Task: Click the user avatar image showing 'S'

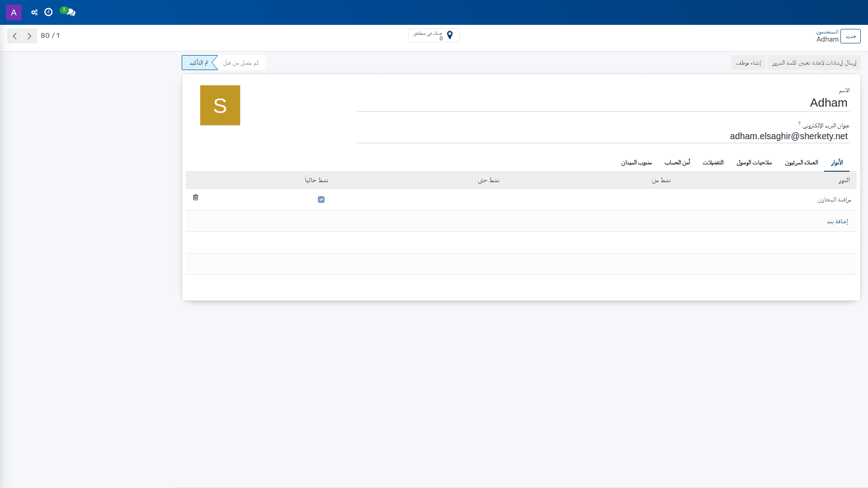Action: 220,105
